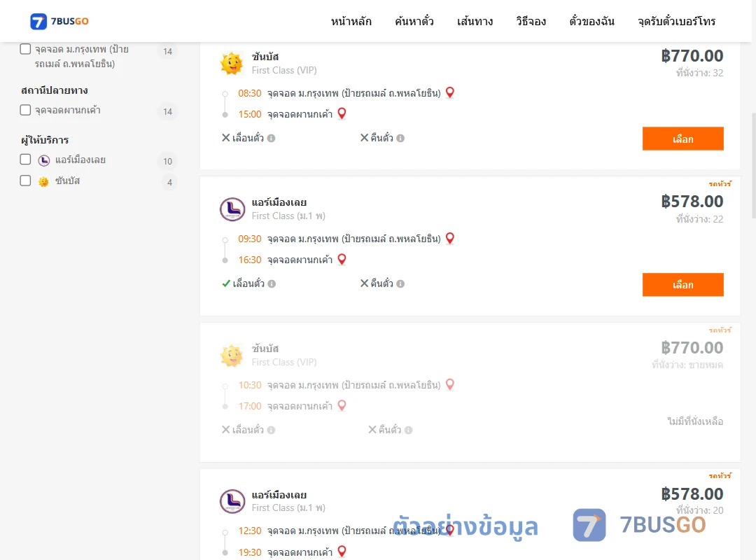Show map pin for 08:30 departure stop

(450, 92)
